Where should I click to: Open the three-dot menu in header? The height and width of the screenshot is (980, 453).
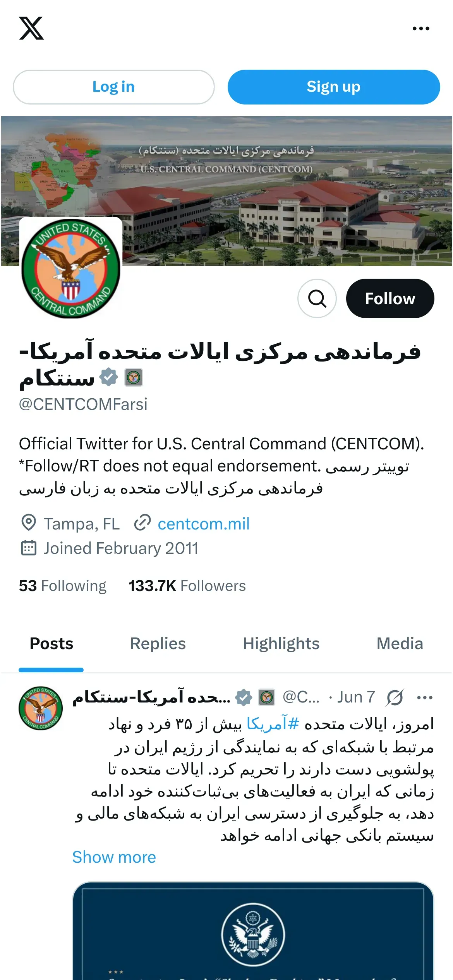(421, 28)
